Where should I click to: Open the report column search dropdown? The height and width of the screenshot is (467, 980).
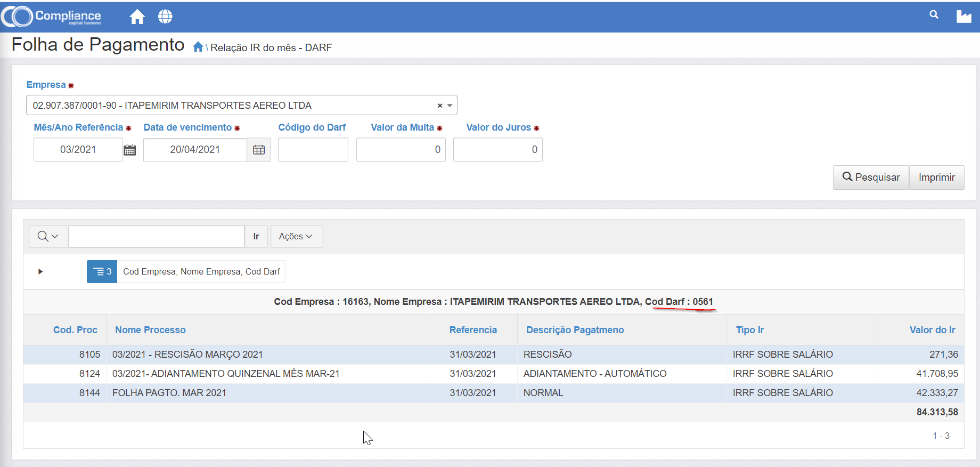click(48, 236)
